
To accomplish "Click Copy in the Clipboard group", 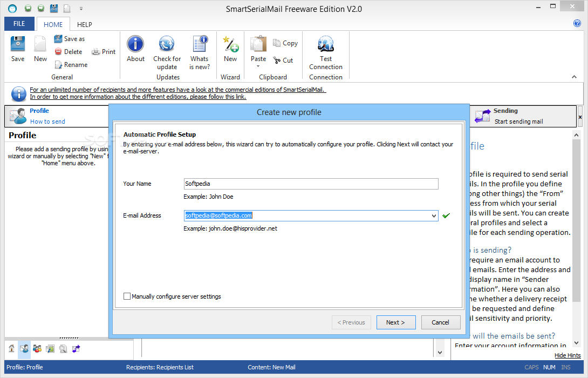I will [285, 43].
